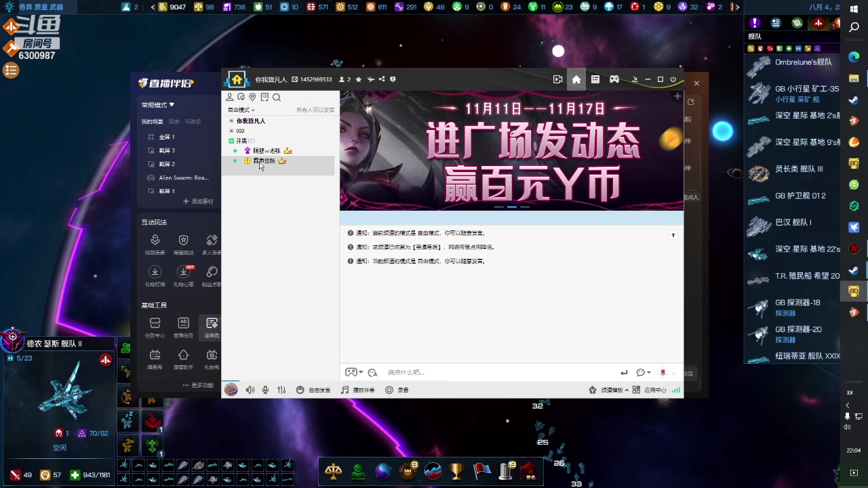The image size is (868, 488).
Task: Click the 播放伴奏 music button
Action: [357, 390]
